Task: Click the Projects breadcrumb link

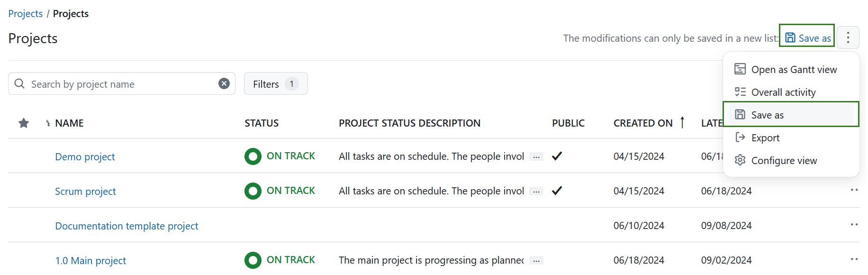Action: [x=25, y=13]
